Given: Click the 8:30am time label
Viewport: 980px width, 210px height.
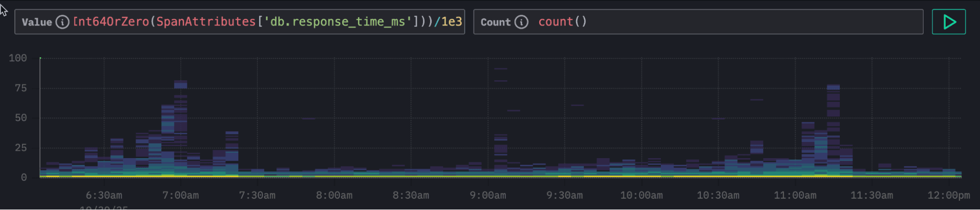Looking at the screenshot, I should pos(411,195).
